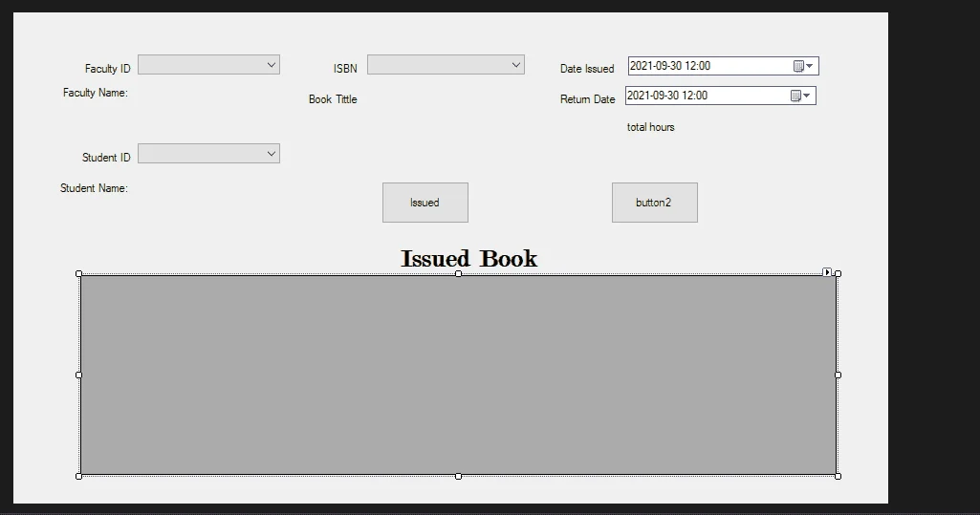The width and height of the screenshot is (980, 515).
Task: Open the Return Date calendar dropdown
Action: coord(800,96)
